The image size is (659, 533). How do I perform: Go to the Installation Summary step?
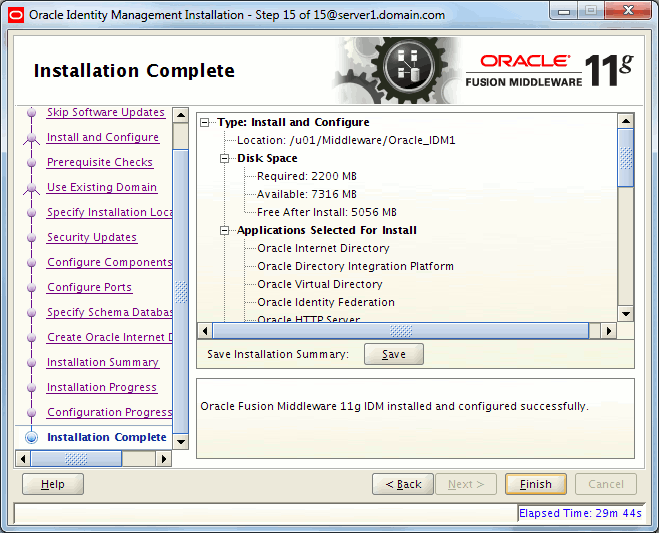click(103, 362)
